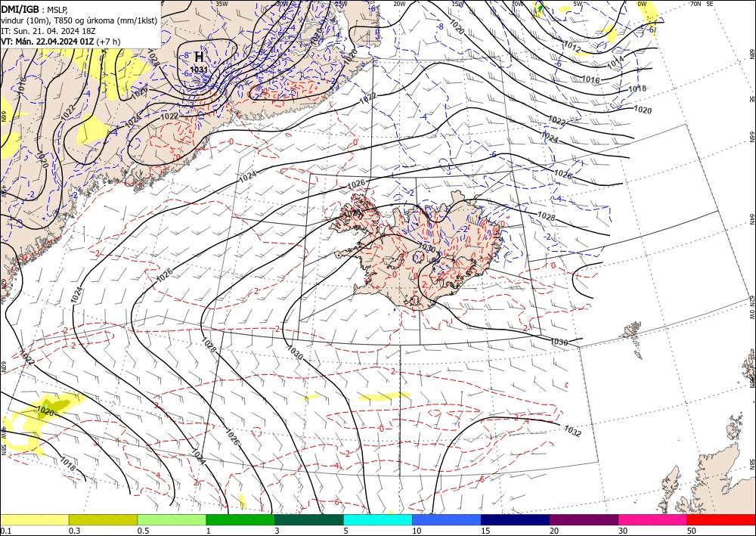Click the yellow 0.1–0.3 precipitation legend swatch
The height and width of the screenshot is (536, 756).
pyautogui.click(x=34, y=519)
